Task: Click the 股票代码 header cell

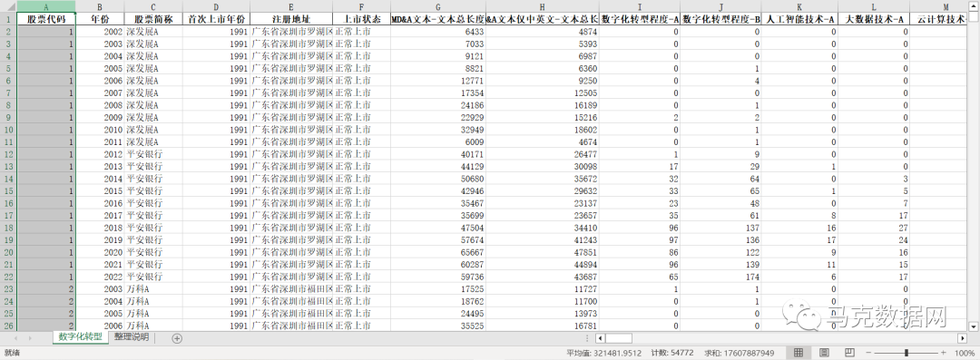Action: click(46, 19)
